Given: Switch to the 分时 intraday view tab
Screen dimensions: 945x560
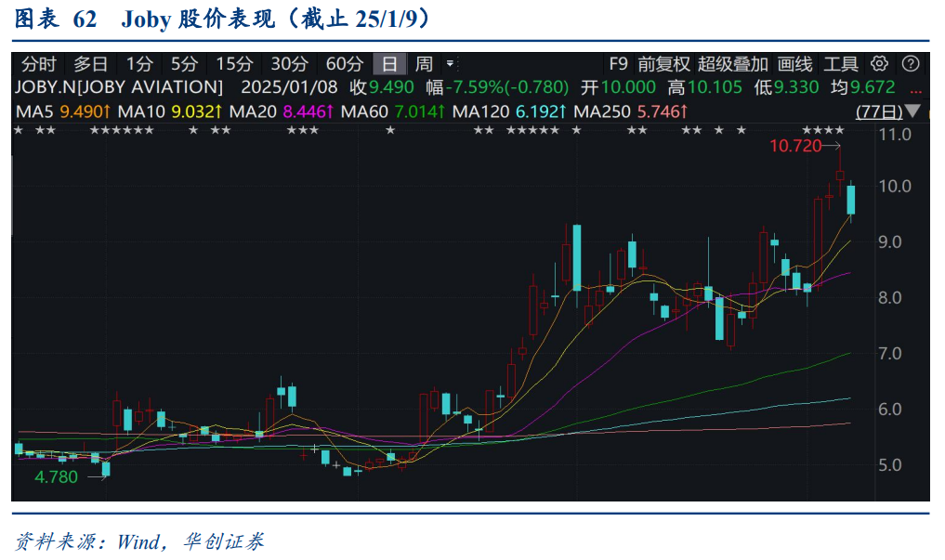Looking at the screenshot, I should (39, 64).
